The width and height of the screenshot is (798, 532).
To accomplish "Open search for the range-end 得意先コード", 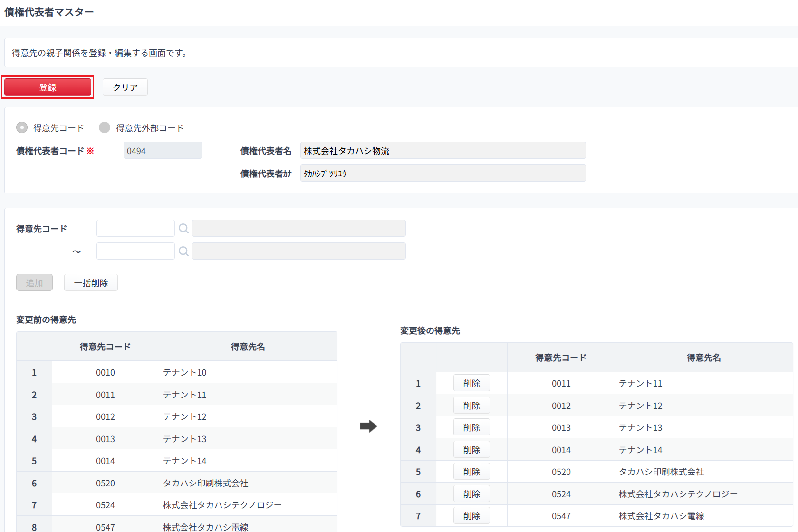I will tap(183, 251).
